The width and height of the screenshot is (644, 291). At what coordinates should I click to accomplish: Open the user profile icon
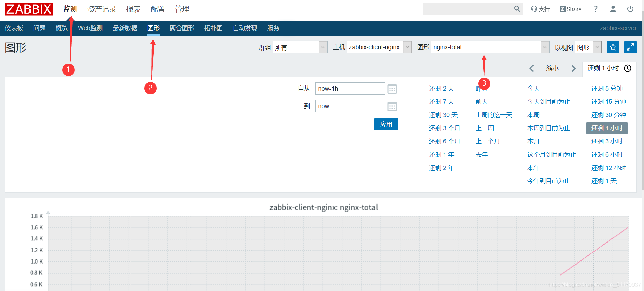[613, 9]
